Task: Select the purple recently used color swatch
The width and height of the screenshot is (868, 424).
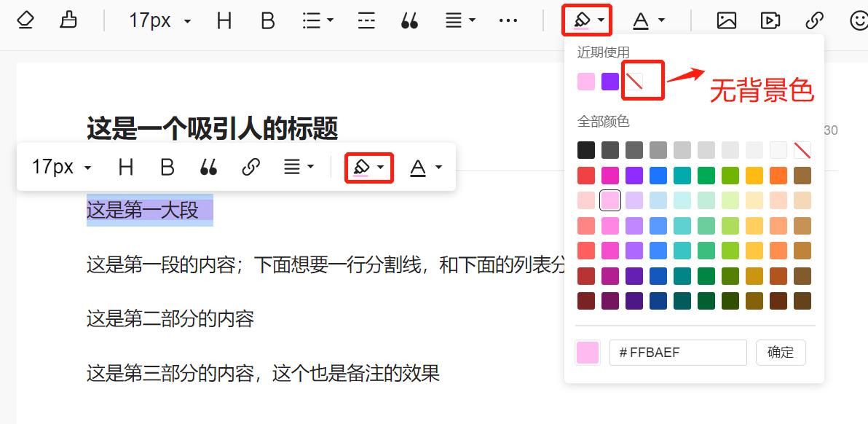Action: 610,81
